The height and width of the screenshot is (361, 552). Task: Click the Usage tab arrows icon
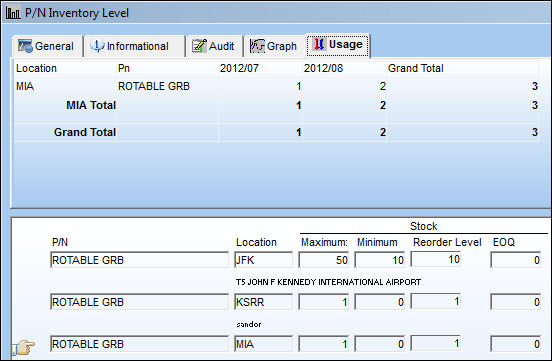(x=319, y=44)
